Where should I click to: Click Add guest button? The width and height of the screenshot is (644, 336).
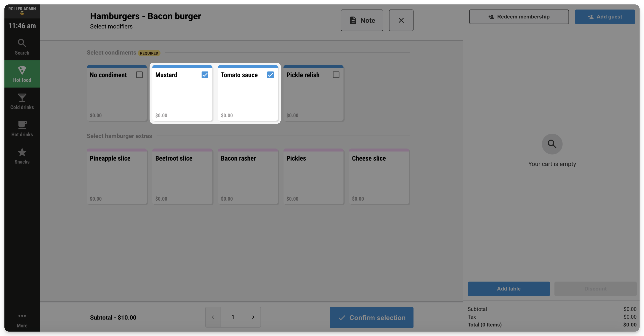(605, 17)
